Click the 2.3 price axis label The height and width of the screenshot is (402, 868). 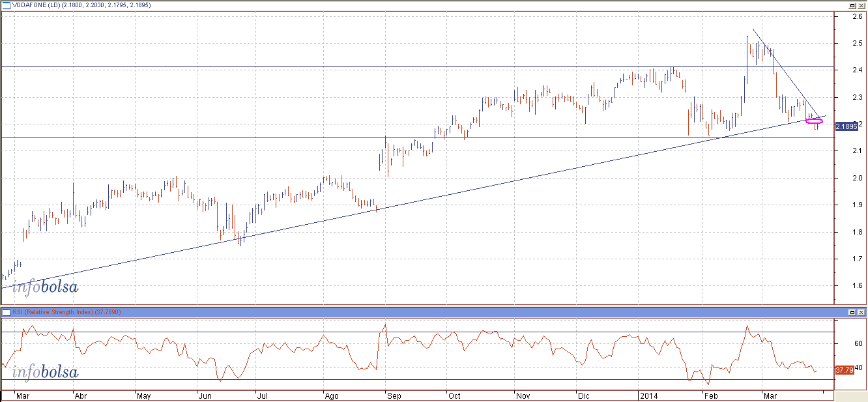click(x=858, y=97)
